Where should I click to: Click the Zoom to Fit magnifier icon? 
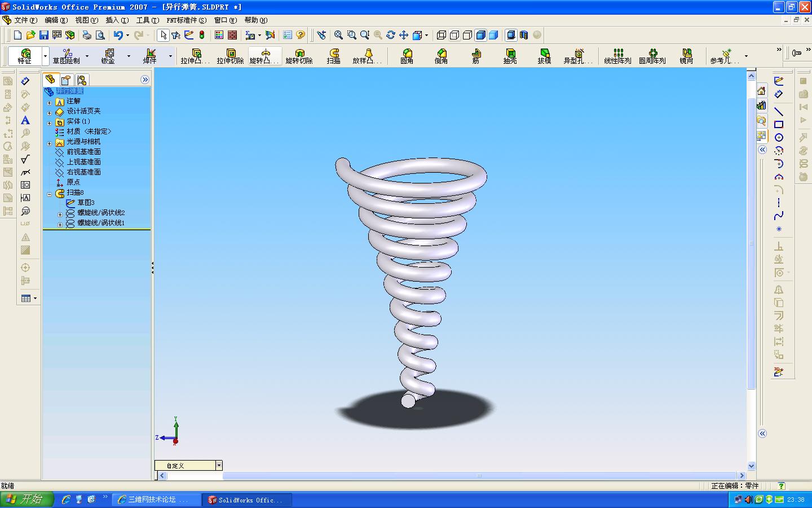(338, 35)
